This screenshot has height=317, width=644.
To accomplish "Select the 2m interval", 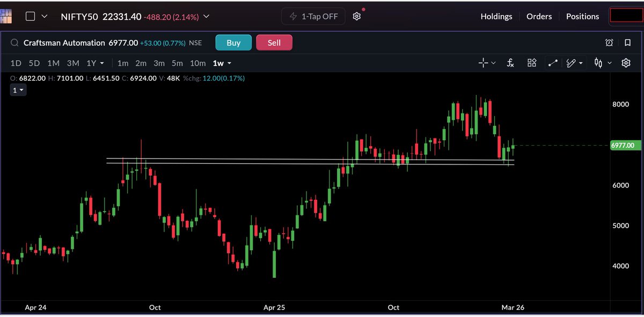I will click(x=141, y=63).
